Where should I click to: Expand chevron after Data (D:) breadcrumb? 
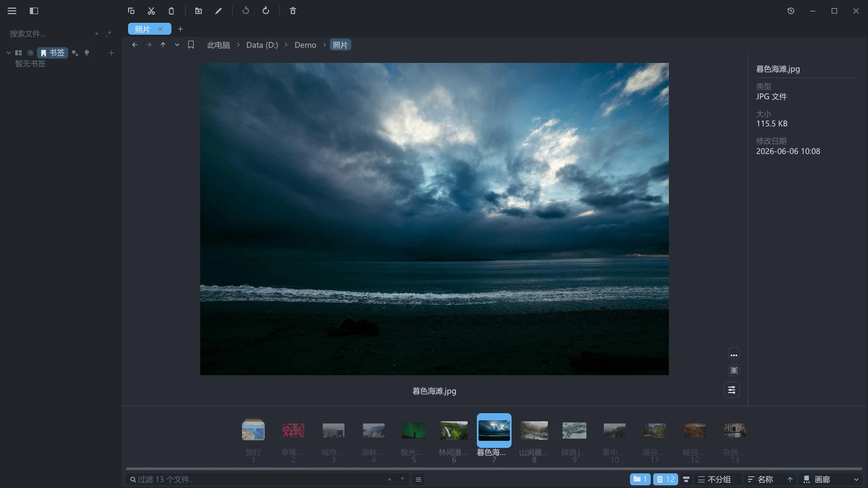tap(286, 45)
